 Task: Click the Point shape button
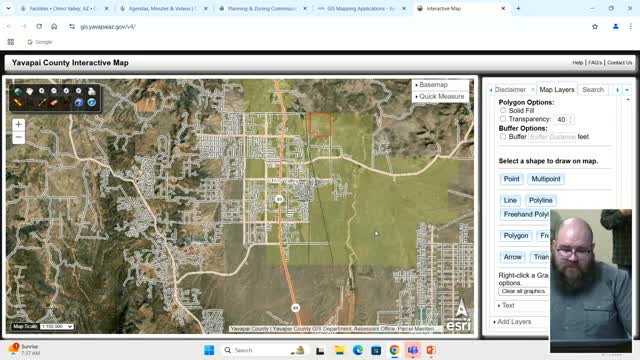[x=511, y=179]
